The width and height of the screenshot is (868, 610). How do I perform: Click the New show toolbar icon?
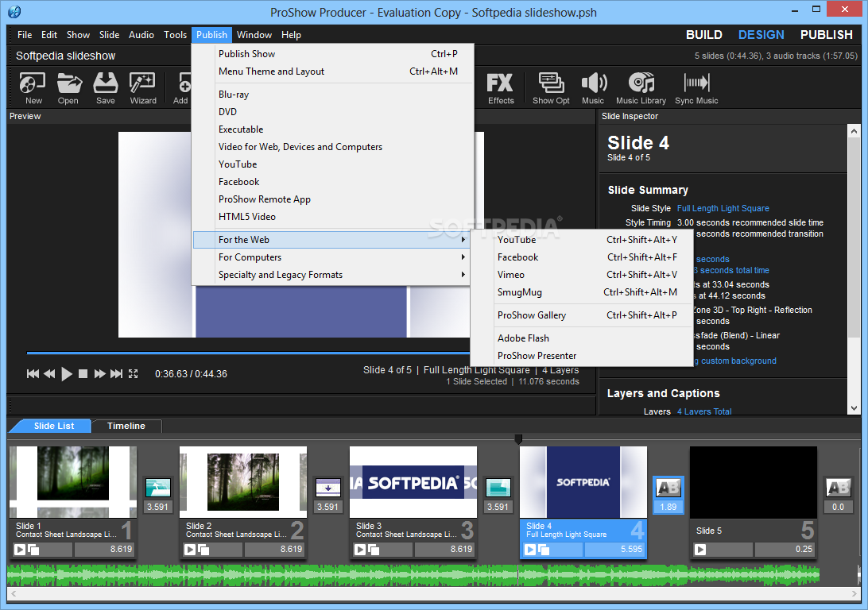coord(33,88)
